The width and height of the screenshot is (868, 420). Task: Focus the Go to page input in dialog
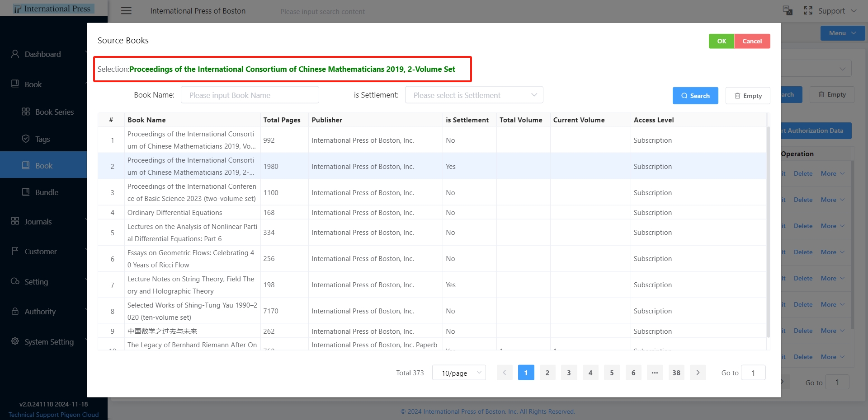753,373
